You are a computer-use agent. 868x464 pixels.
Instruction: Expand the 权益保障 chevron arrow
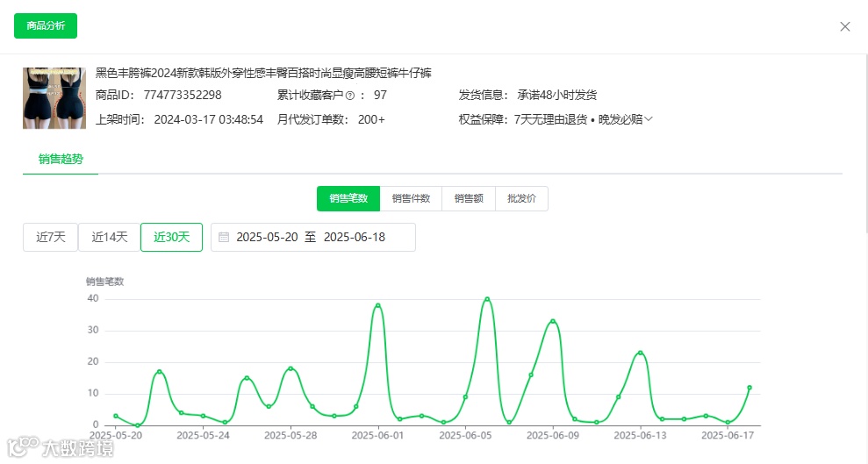[x=649, y=119]
